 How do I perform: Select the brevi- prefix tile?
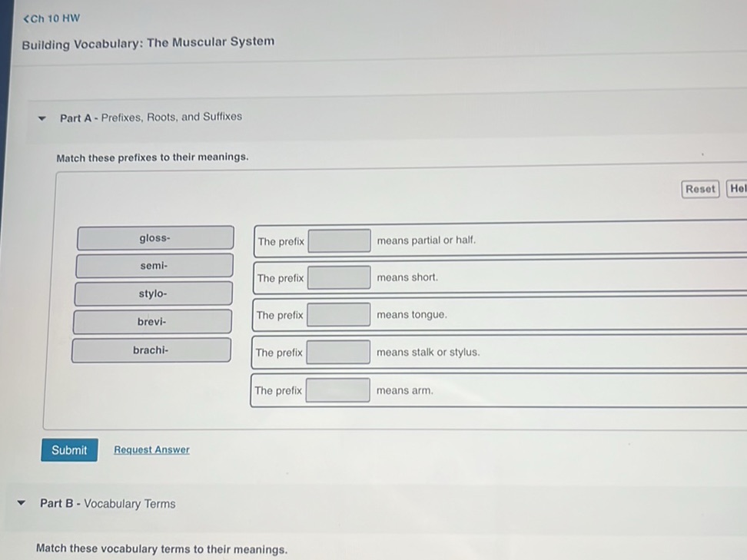pos(152,322)
